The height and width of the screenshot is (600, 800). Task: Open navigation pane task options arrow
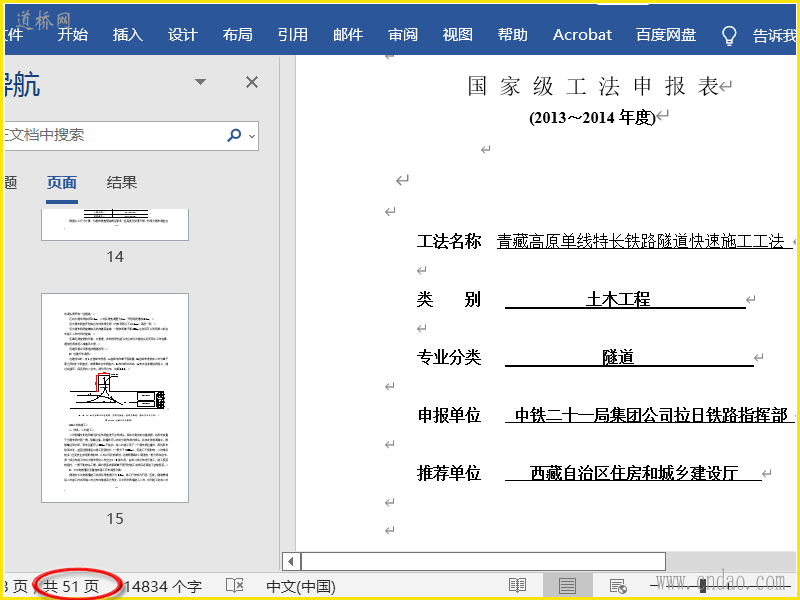[201, 82]
